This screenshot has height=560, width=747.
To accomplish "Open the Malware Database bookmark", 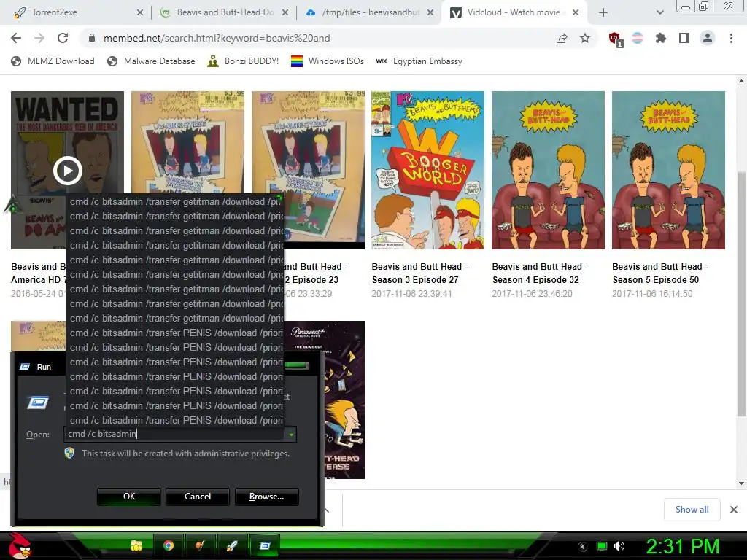I will [151, 61].
